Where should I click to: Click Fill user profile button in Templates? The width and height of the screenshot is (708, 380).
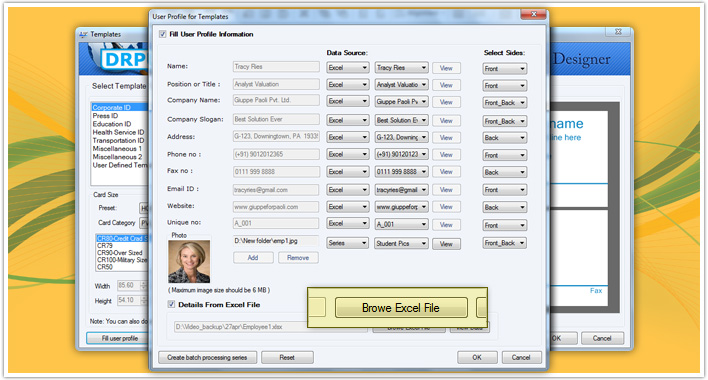[118, 338]
